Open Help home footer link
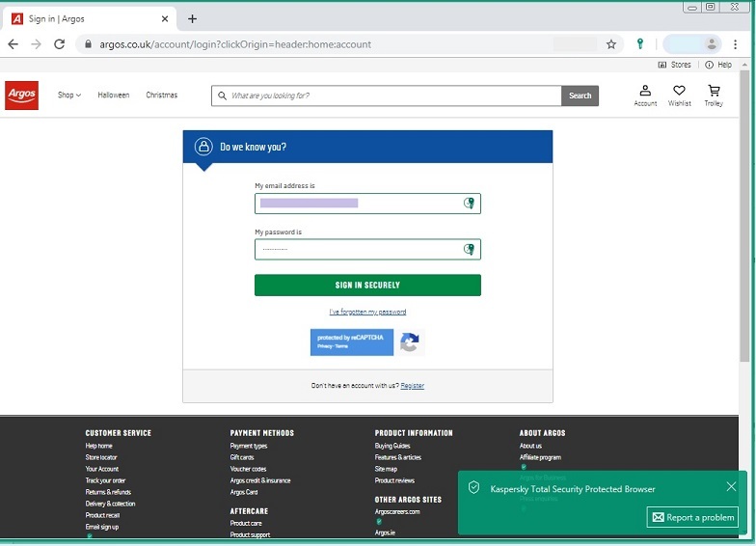The height and width of the screenshot is (546, 756). [98, 446]
